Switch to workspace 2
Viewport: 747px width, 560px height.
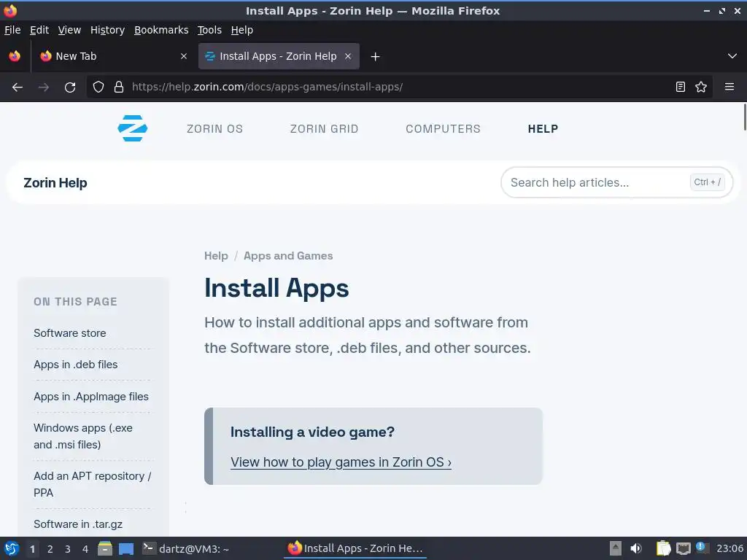[50, 549]
